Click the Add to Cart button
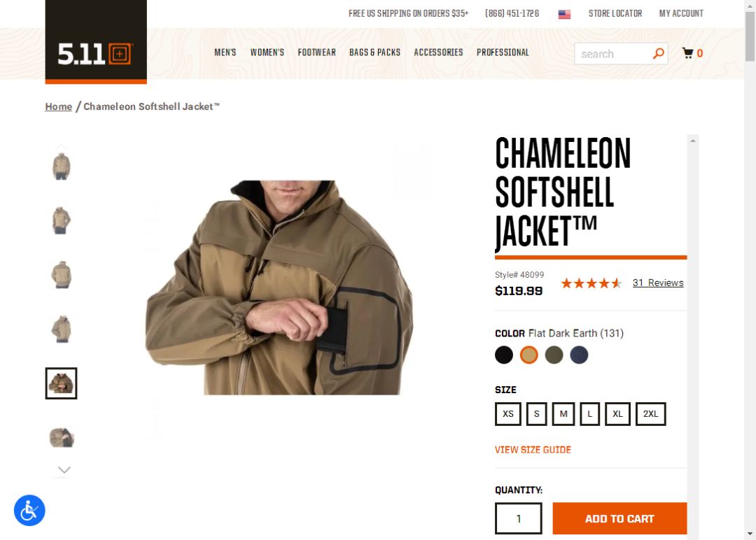Image resolution: width=756 pixels, height=540 pixels. [619, 518]
